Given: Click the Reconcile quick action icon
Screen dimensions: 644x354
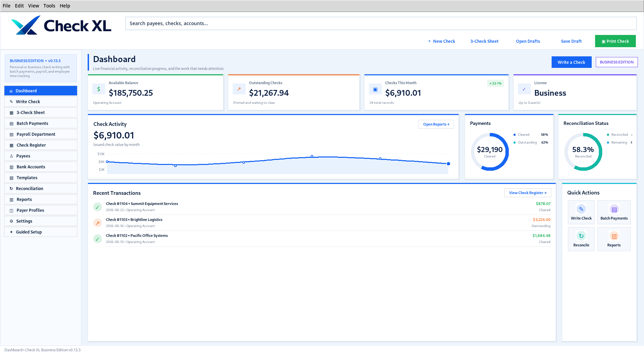Looking at the screenshot, I should [x=581, y=236].
